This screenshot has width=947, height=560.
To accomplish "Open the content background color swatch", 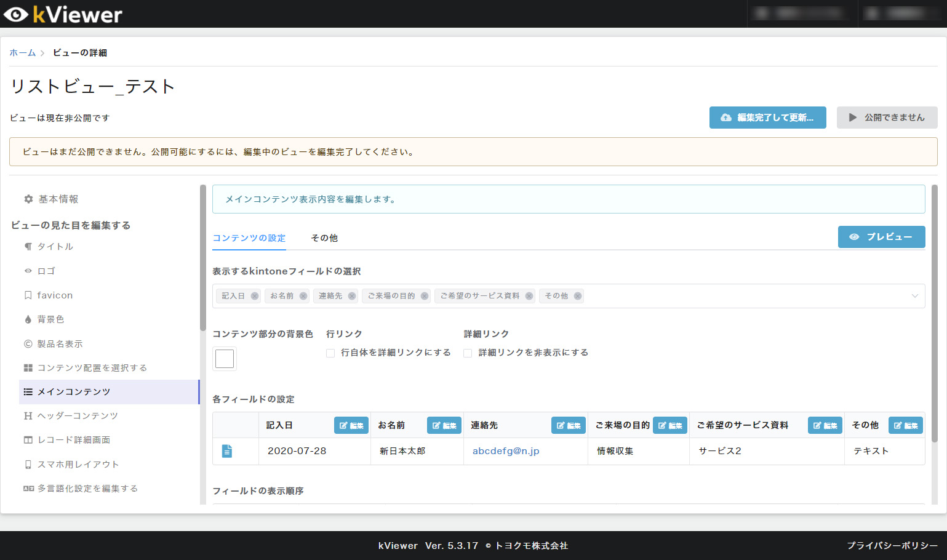I will 225,359.
